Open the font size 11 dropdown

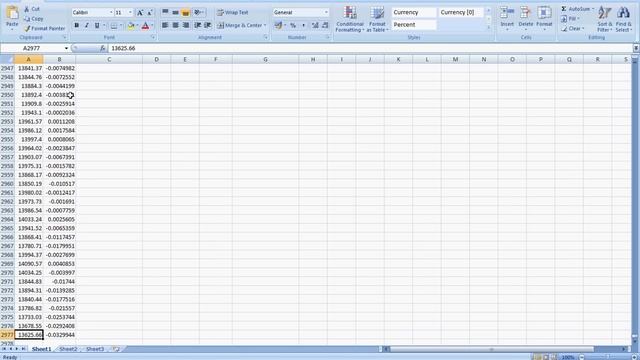(130, 13)
